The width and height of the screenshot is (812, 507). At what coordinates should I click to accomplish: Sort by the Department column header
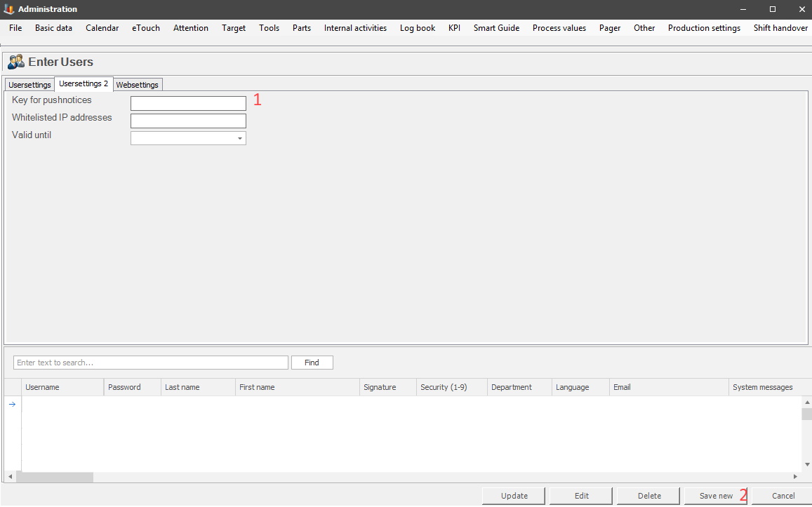[519, 387]
